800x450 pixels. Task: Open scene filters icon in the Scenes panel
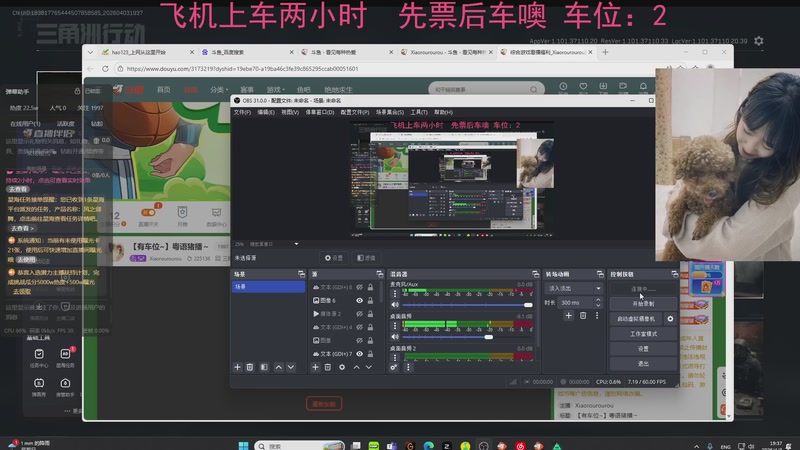pyautogui.click(x=264, y=367)
